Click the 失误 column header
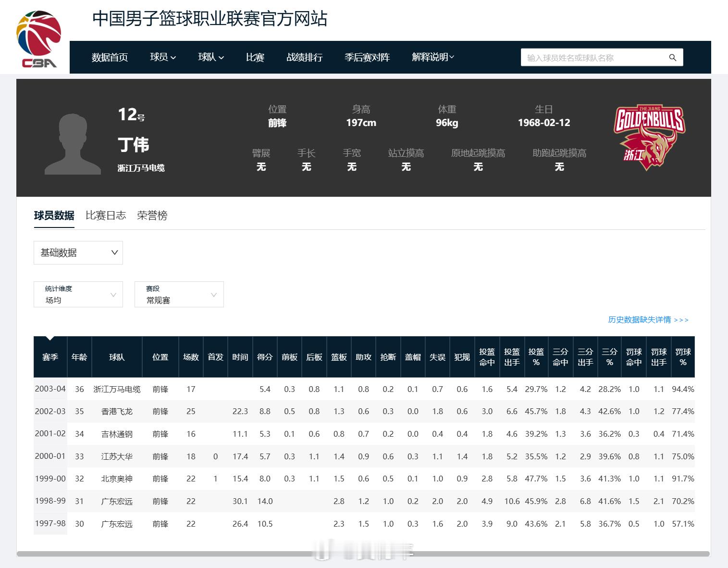The height and width of the screenshot is (568, 728). point(437,357)
